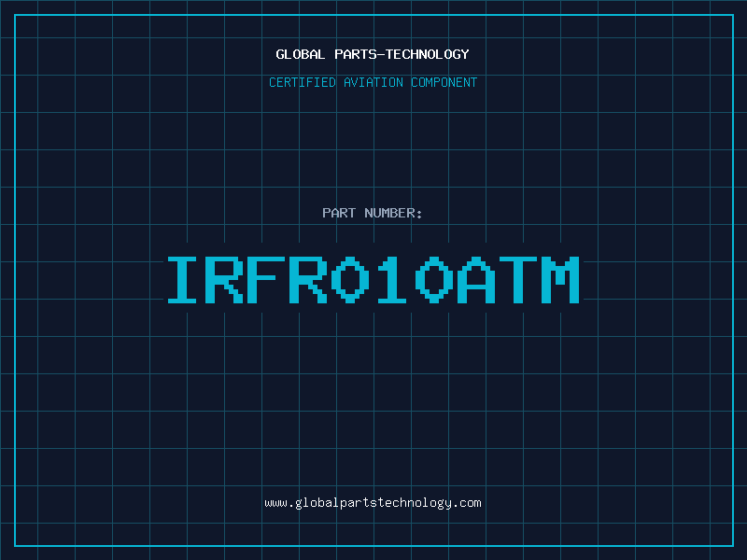
Task: Click the word PARTS-TECHNOLOGY in the header
Action: coord(402,54)
